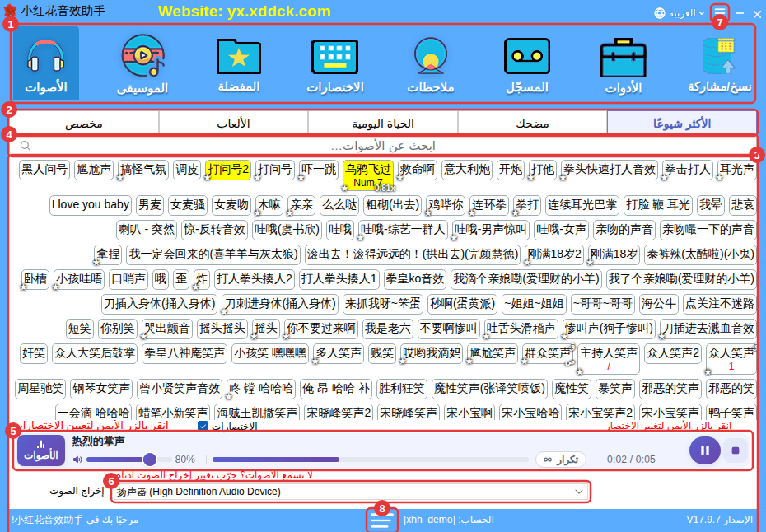
Task: Click the purple الأصوات equalizer button in player
Action: pyautogui.click(x=41, y=450)
